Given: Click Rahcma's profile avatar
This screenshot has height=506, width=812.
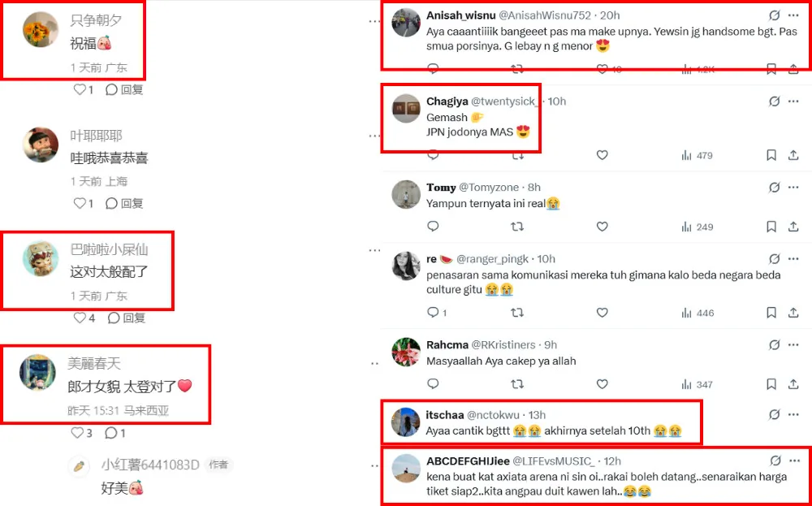Looking at the screenshot, I should coord(406,352).
